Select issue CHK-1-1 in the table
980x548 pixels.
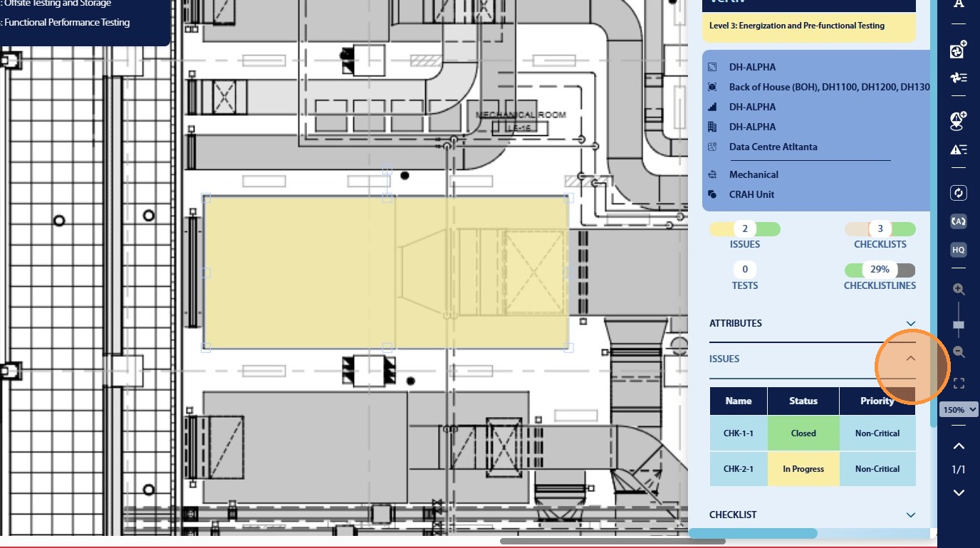click(739, 433)
